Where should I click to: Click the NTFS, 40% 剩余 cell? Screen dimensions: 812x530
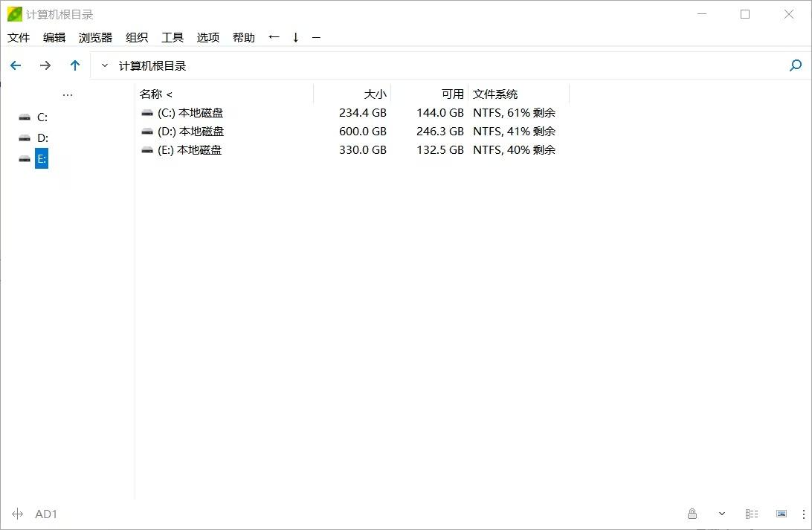point(515,150)
